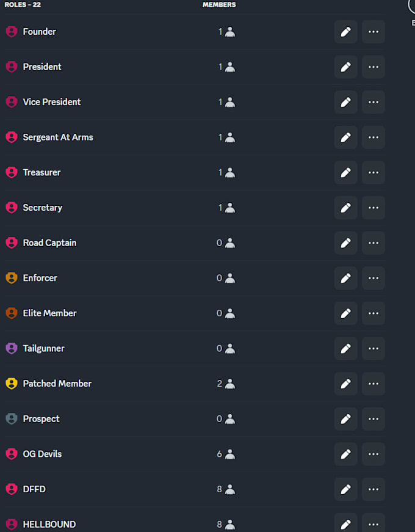Open the three-dot menu for Secretary
The width and height of the screenshot is (415, 532).
374,208
